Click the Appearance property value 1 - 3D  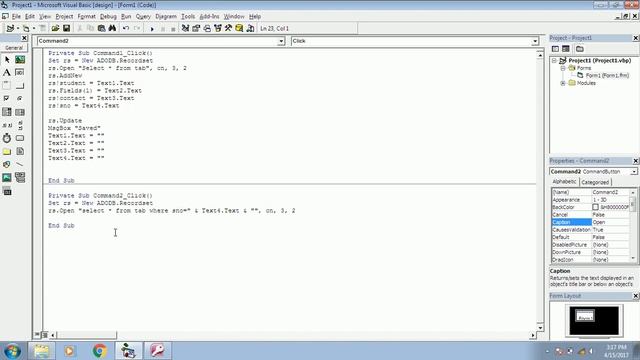click(x=610, y=200)
